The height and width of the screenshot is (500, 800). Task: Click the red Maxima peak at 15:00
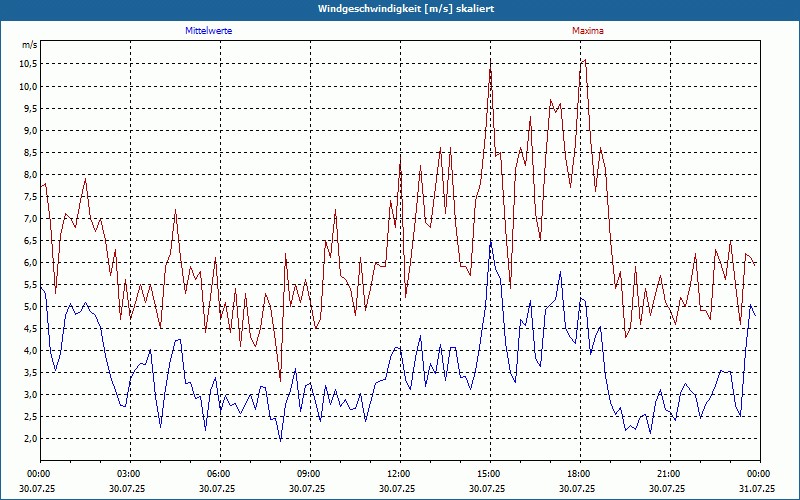(x=490, y=60)
